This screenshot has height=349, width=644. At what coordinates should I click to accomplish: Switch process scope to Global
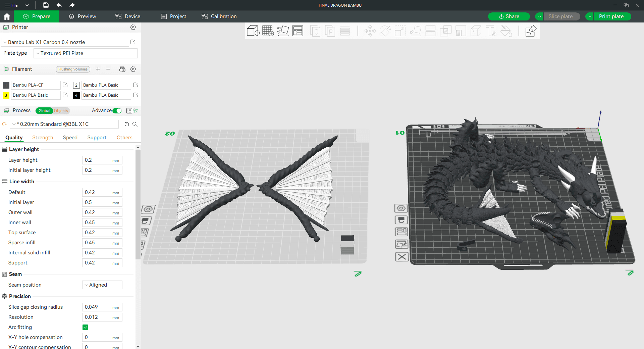coord(44,111)
